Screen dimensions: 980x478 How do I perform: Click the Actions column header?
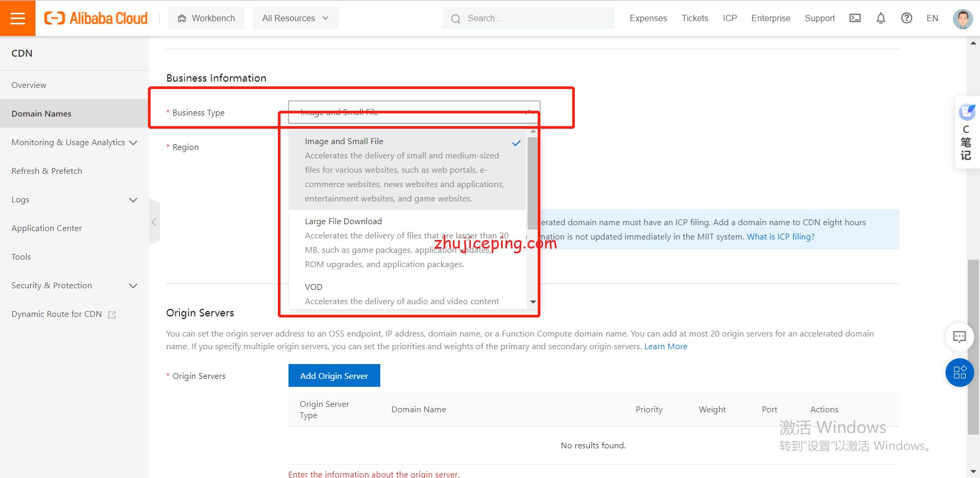(824, 409)
